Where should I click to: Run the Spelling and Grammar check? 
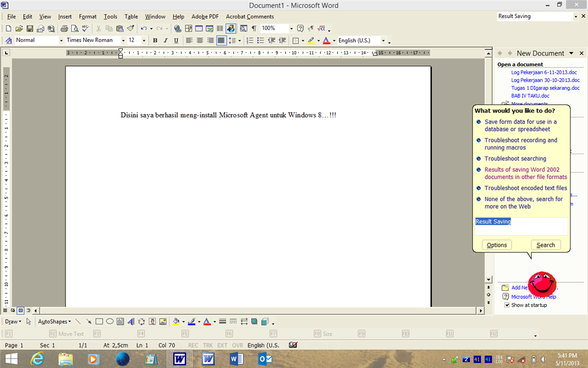(x=85, y=29)
